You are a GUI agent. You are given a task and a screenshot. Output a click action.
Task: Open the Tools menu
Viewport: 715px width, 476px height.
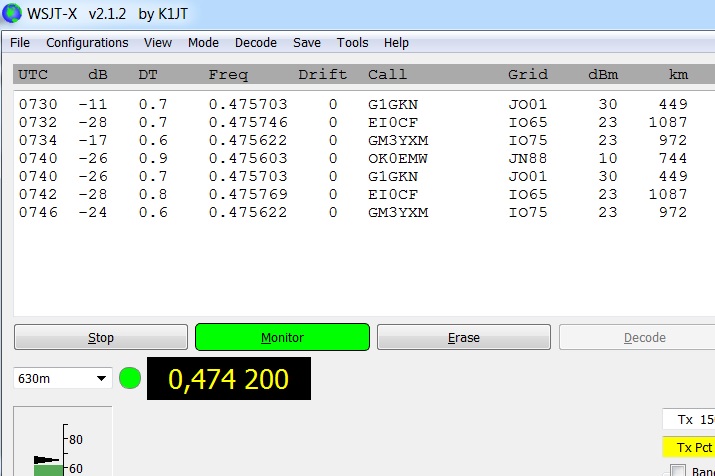point(352,43)
